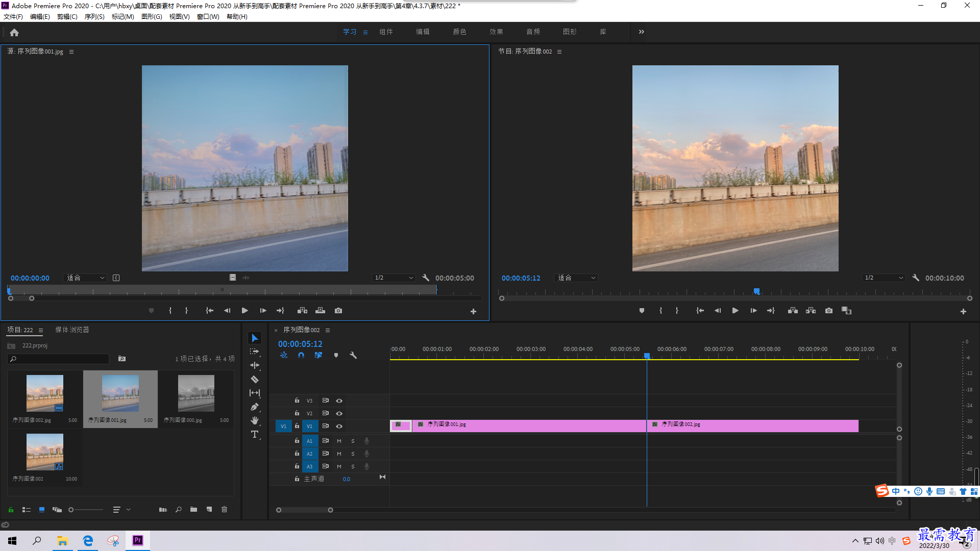Open source monitor settings wrench
Screen dimensions: 980x551
coord(426,278)
